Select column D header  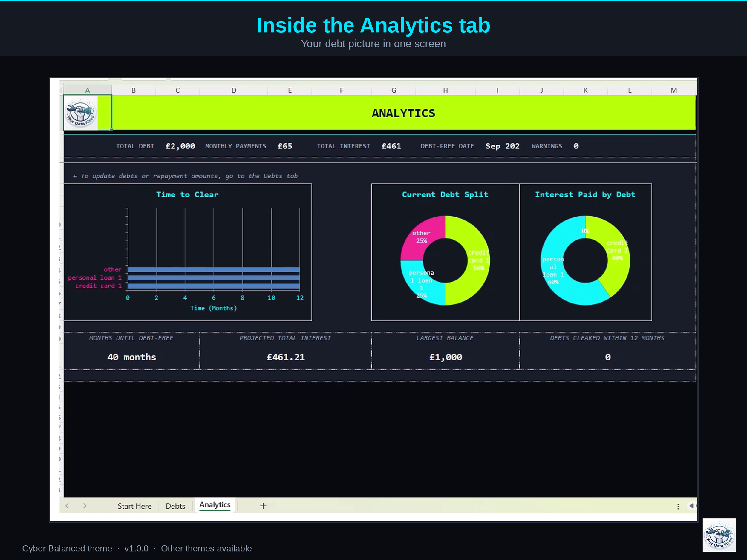coord(234,90)
